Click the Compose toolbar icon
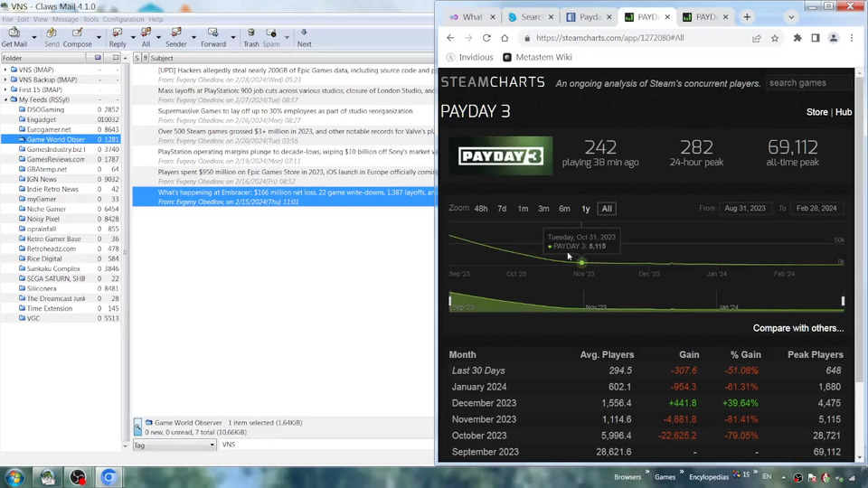 pyautogui.click(x=78, y=37)
